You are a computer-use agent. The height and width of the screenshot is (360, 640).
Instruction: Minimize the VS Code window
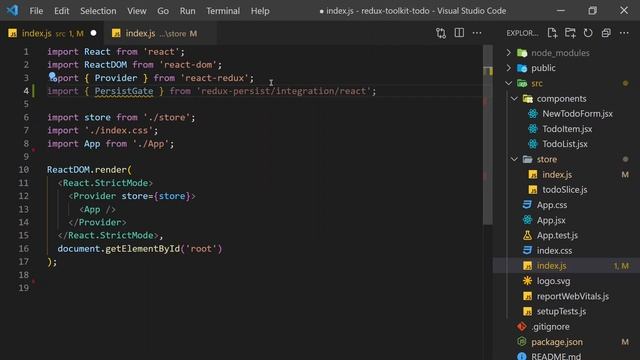click(561, 11)
